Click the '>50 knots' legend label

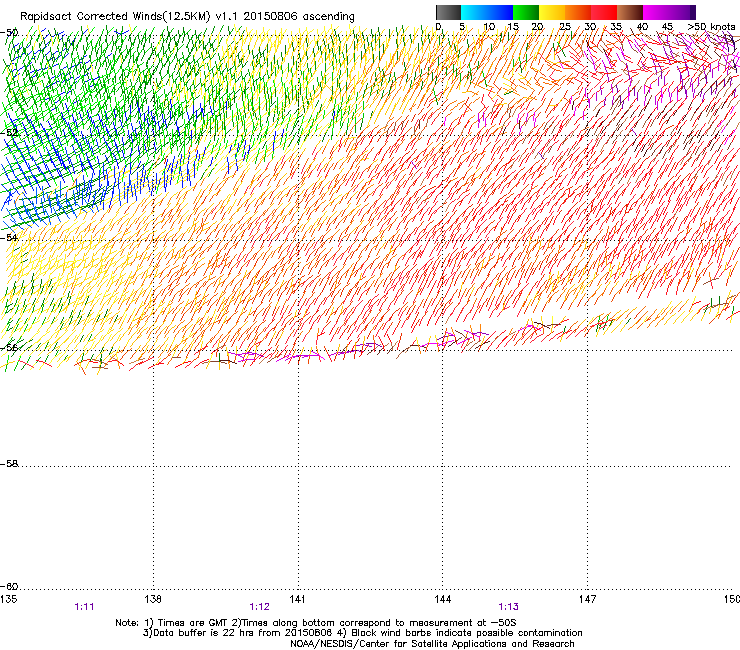(711, 27)
